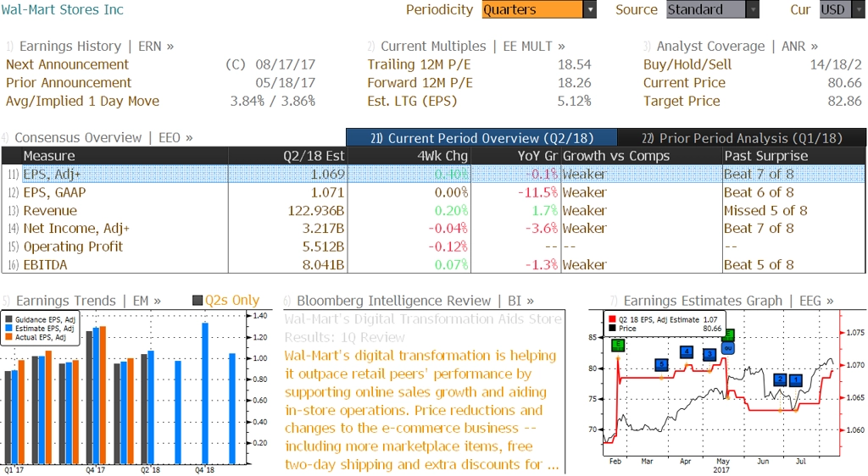868x476 pixels.
Task: Click the rounded blue GU marker near May
Action: pyautogui.click(x=728, y=348)
